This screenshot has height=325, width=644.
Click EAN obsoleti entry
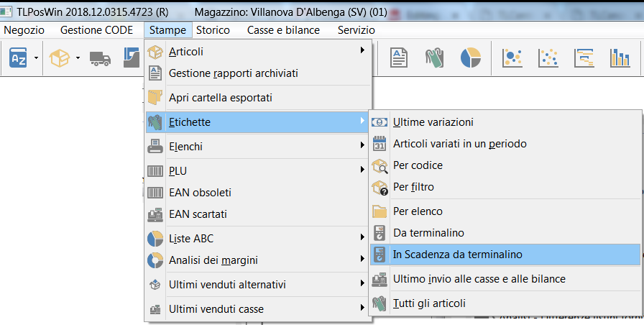200,193
